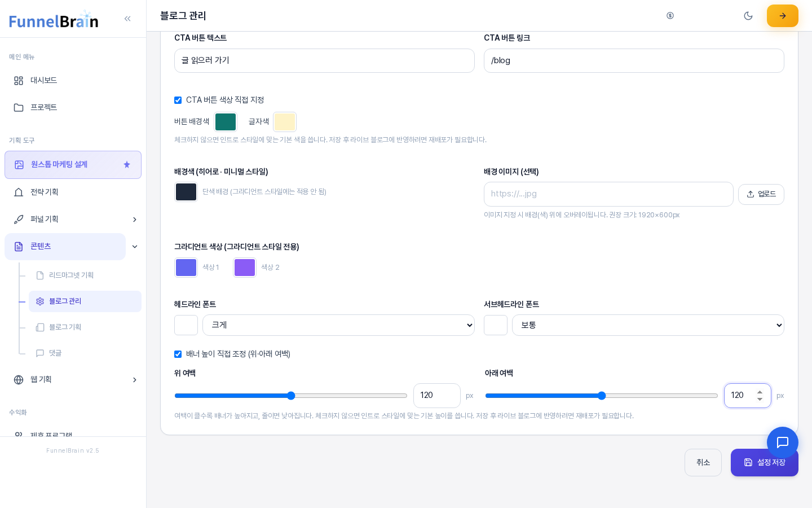
Task: Open 댓글 submenu item
Action: [x=85, y=353]
